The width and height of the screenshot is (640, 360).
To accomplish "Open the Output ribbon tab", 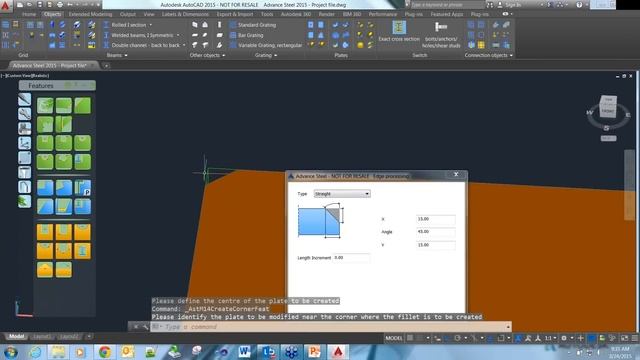I will pyautogui.click(x=128, y=14).
